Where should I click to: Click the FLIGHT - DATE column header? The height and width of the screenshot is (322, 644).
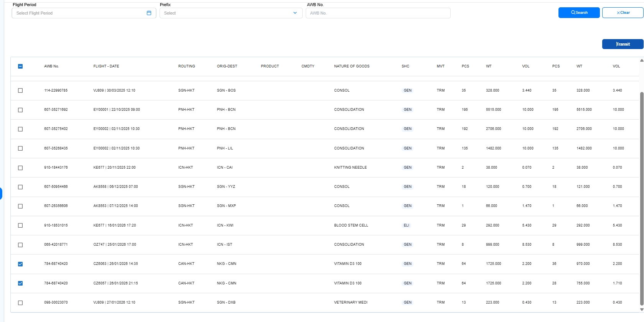pyautogui.click(x=106, y=66)
